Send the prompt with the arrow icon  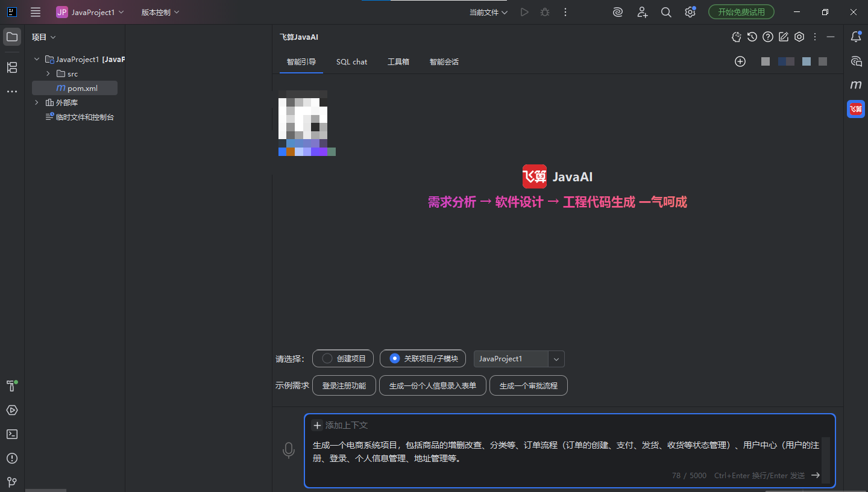coord(816,475)
